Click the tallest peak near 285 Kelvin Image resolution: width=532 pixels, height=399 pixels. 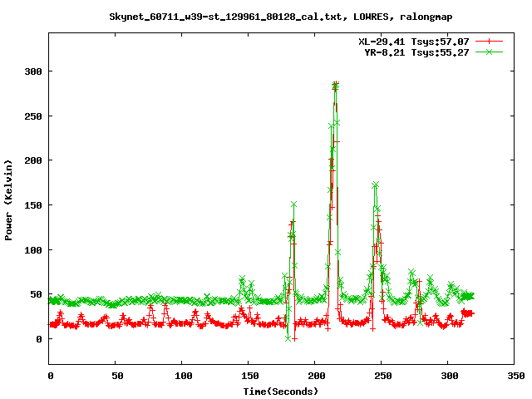[336, 84]
